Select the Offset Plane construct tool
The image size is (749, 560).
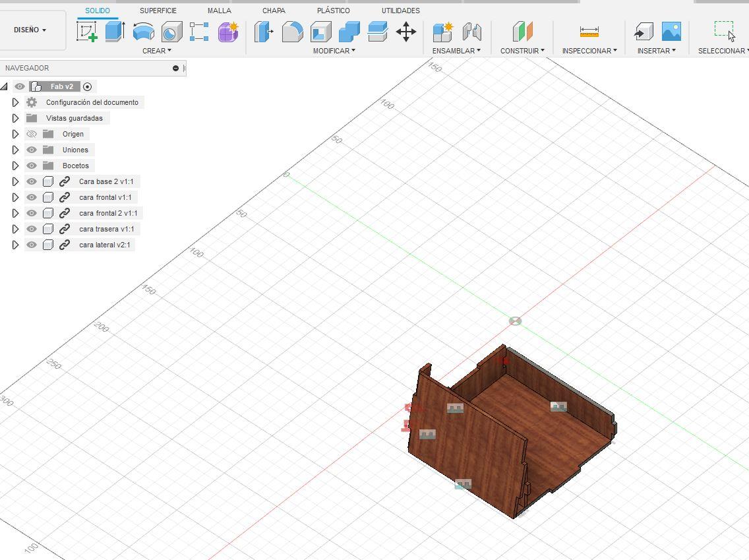click(x=523, y=32)
